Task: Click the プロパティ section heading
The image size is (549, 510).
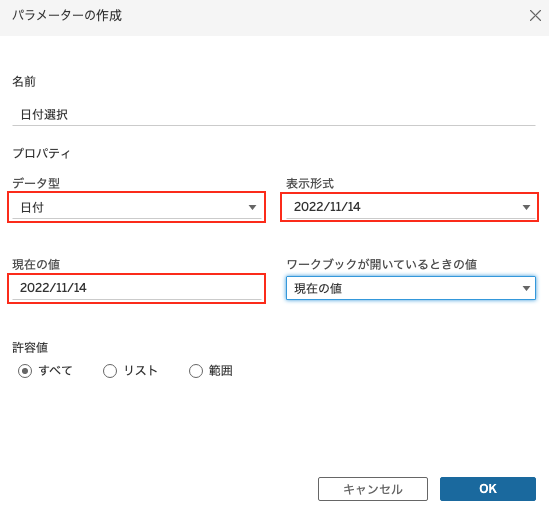Action: tap(41, 153)
